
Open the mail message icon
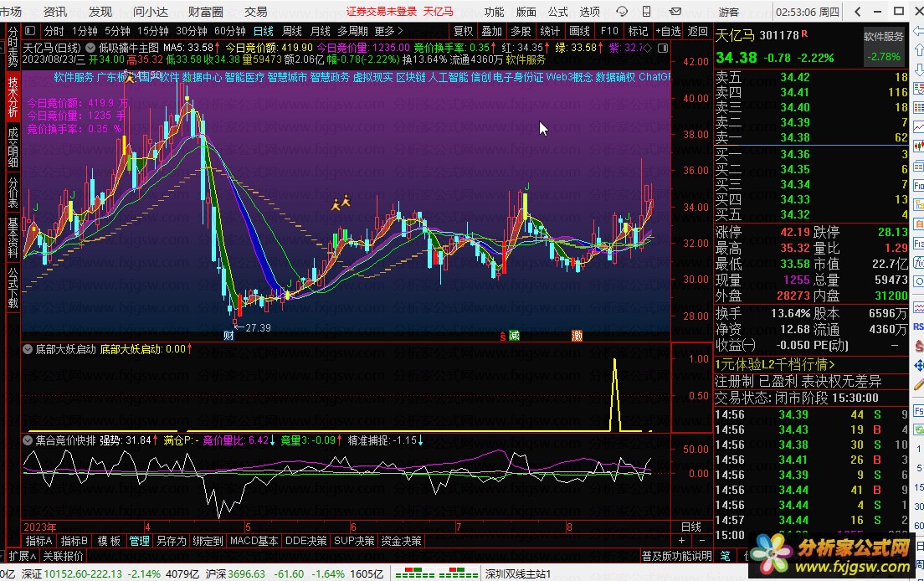click(x=676, y=11)
